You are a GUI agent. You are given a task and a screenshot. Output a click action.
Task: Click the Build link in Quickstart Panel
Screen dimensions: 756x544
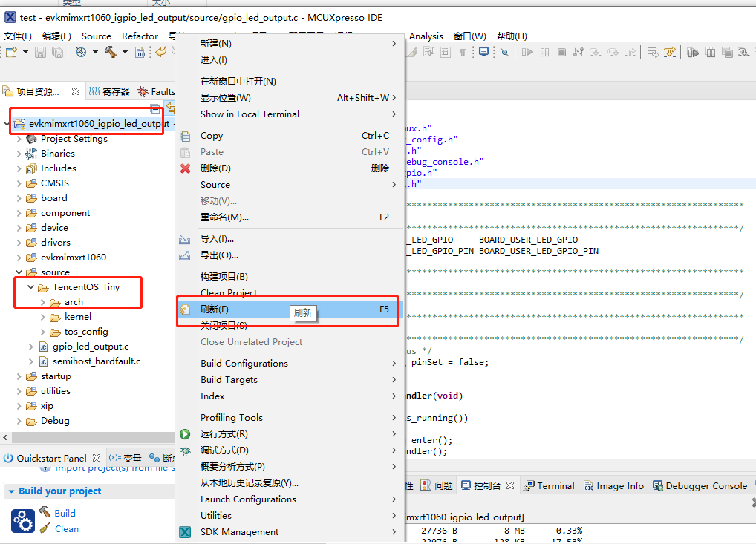click(65, 513)
